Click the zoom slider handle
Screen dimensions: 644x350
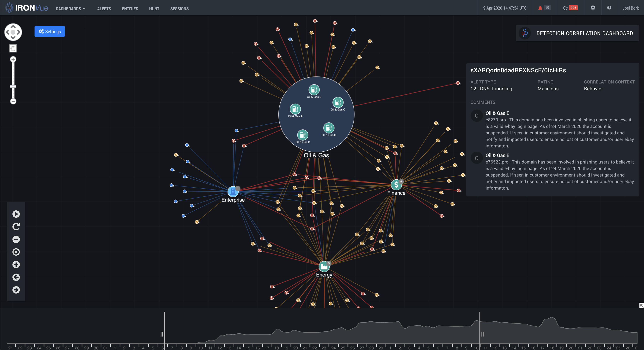click(x=13, y=87)
